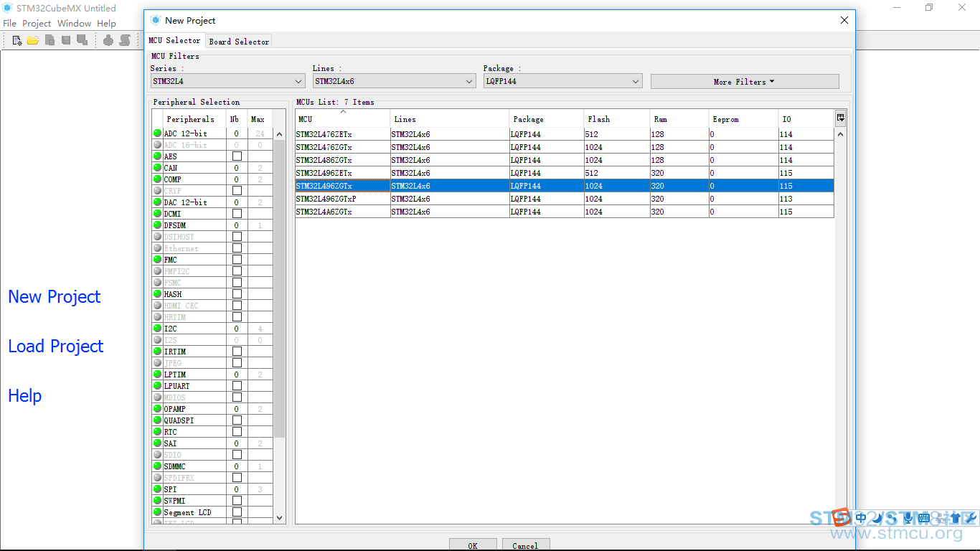Image resolution: width=980 pixels, height=551 pixels.
Task: Open the wrench settings icon in input toolbar
Action: (x=970, y=518)
